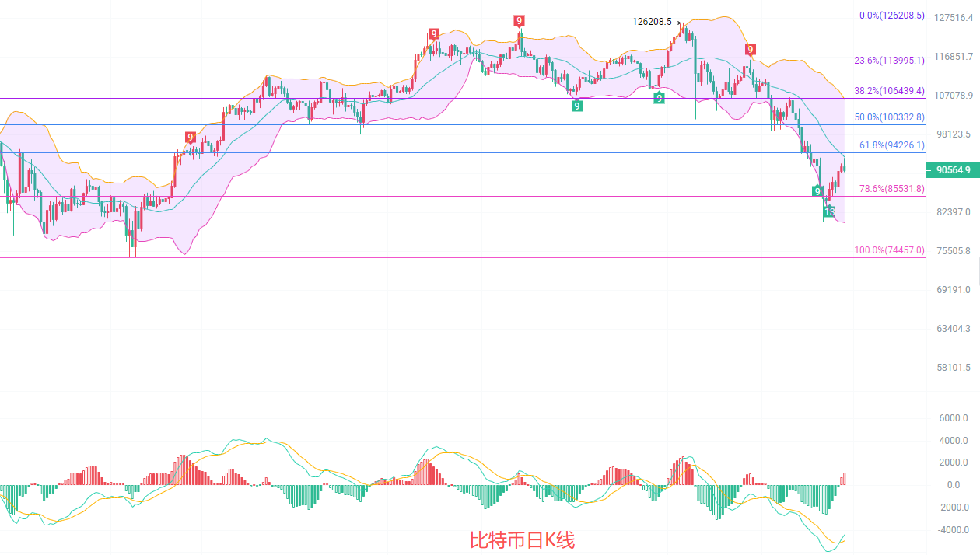Click the green 13 countdown marker

829,211
